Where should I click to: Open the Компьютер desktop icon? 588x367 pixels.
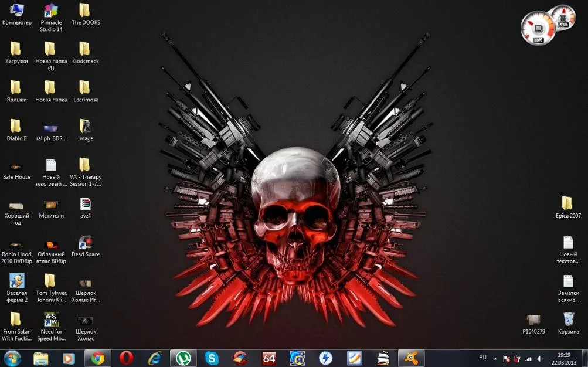click(17, 15)
